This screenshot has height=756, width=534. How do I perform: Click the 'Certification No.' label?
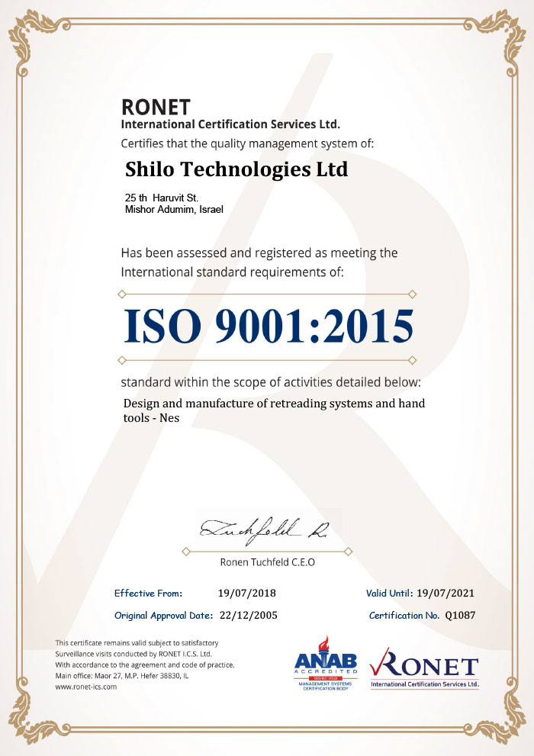click(404, 616)
